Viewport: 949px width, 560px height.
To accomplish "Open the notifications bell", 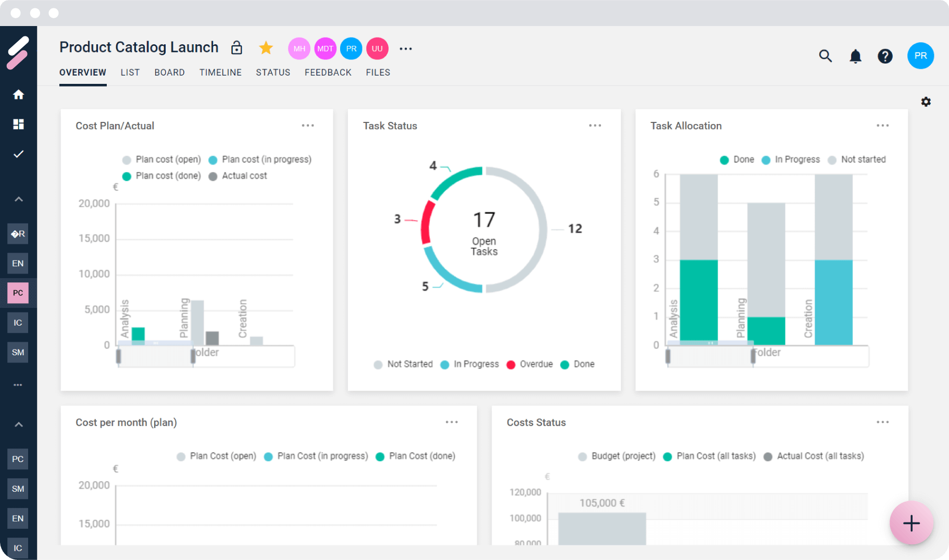I will pyautogui.click(x=855, y=56).
